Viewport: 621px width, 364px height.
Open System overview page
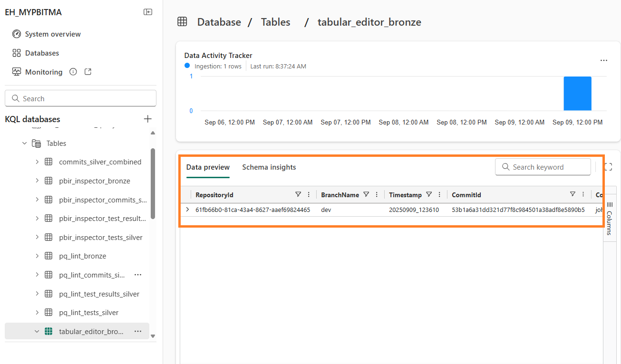[x=52, y=34]
